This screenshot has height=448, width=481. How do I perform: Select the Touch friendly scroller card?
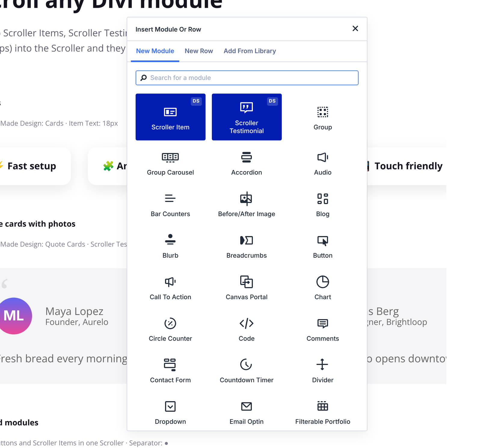pos(406,166)
